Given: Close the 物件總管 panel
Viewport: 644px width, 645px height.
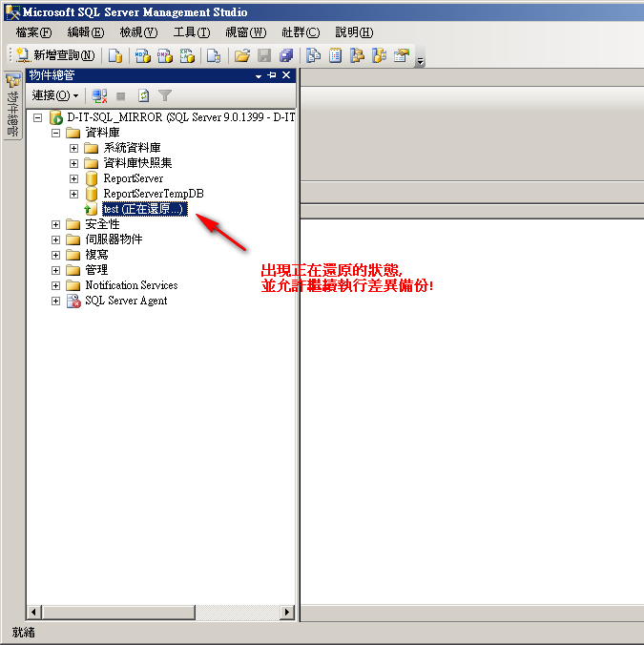Looking at the screenshot, I should [286, 75].
